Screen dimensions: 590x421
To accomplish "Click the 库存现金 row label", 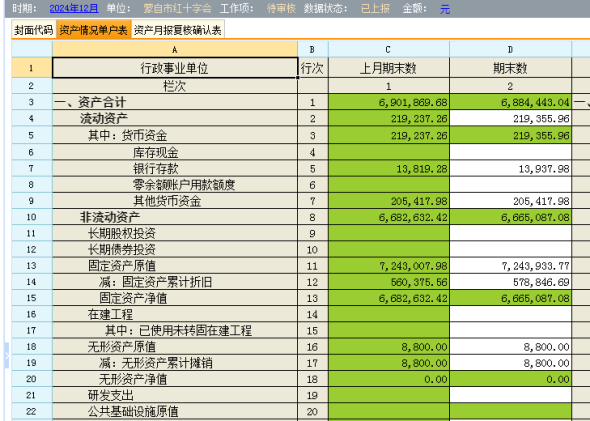I will [156, 152].
